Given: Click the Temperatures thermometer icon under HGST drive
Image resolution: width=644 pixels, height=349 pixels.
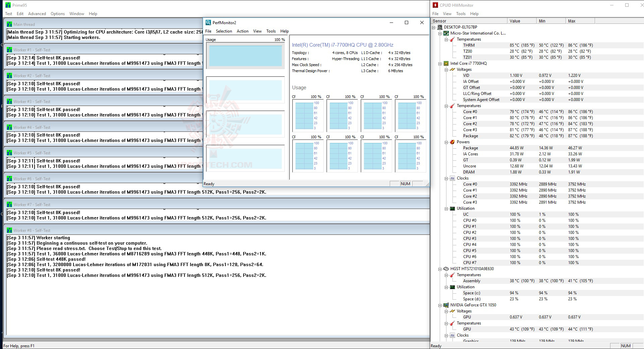Looking at the screenshot, I should [452, 275].
